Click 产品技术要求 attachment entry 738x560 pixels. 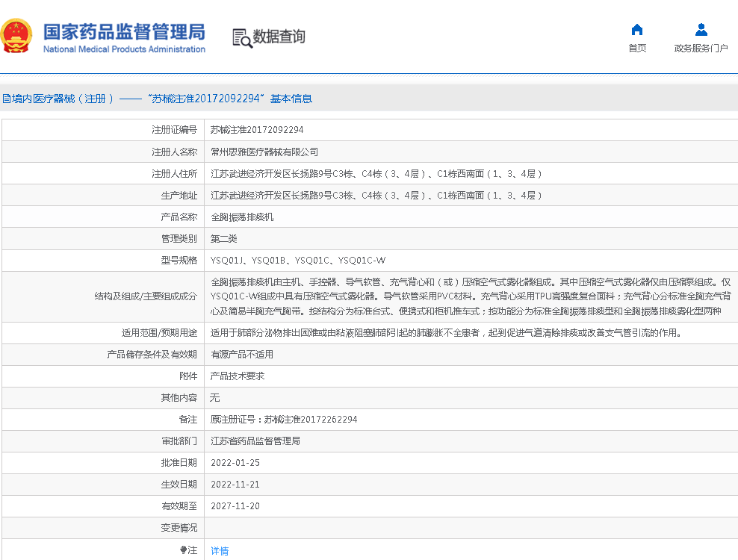point(238,376)
